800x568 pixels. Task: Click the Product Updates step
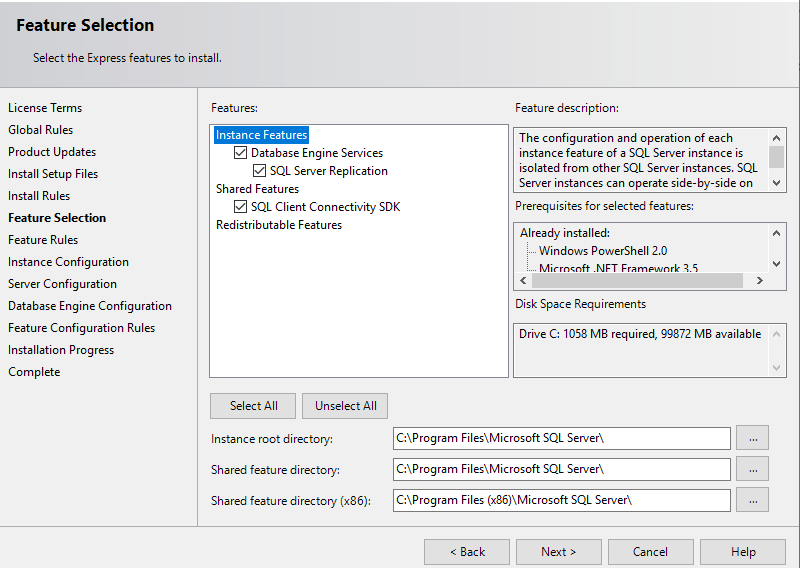[52, 152]
